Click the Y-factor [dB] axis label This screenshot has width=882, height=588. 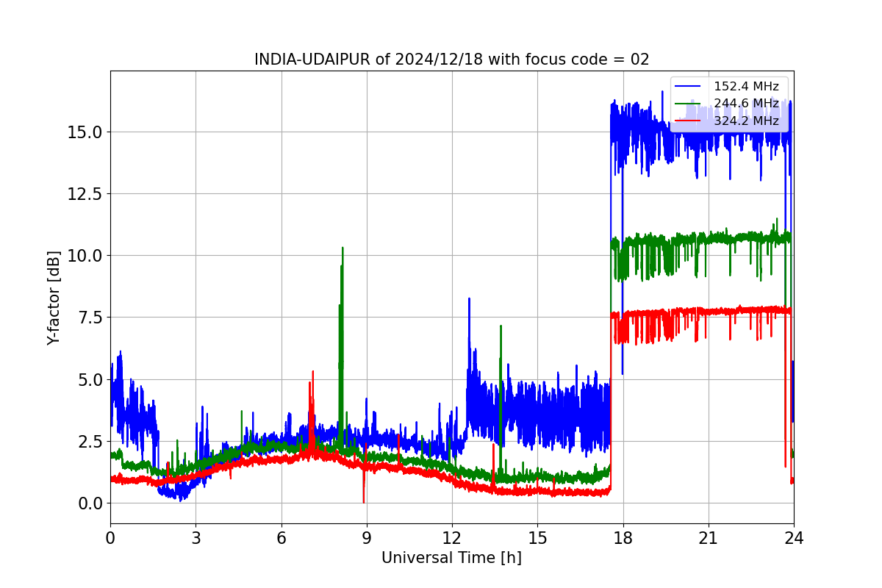53,296
